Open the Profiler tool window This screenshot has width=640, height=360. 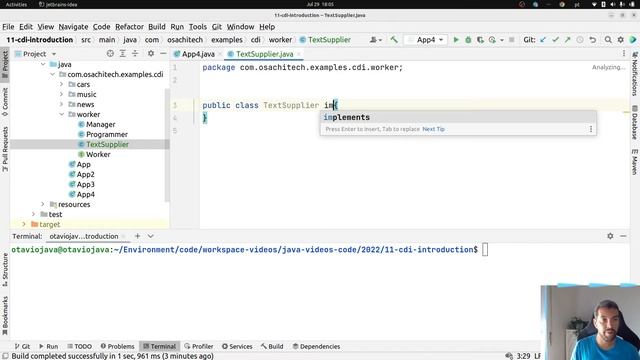point(199,346)
